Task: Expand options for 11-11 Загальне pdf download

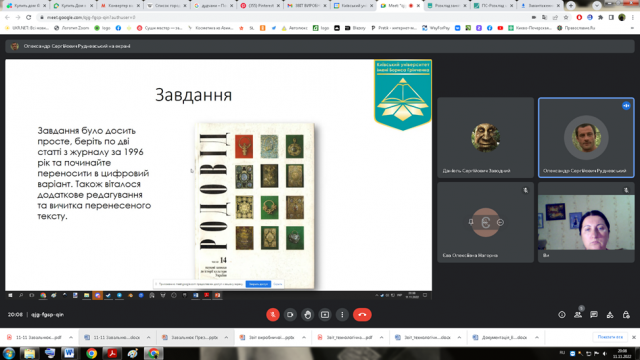Action: [x=71, y=338]
